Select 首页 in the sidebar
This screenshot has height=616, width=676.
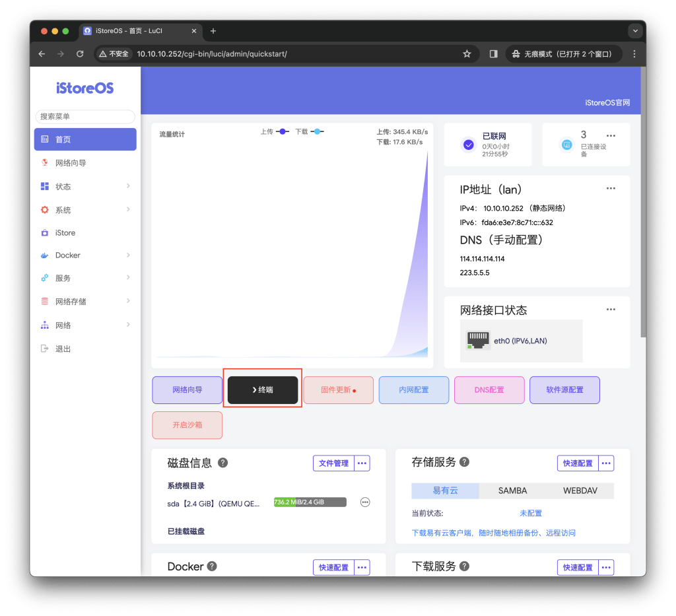pyautogui.click(x=85, y=139)
